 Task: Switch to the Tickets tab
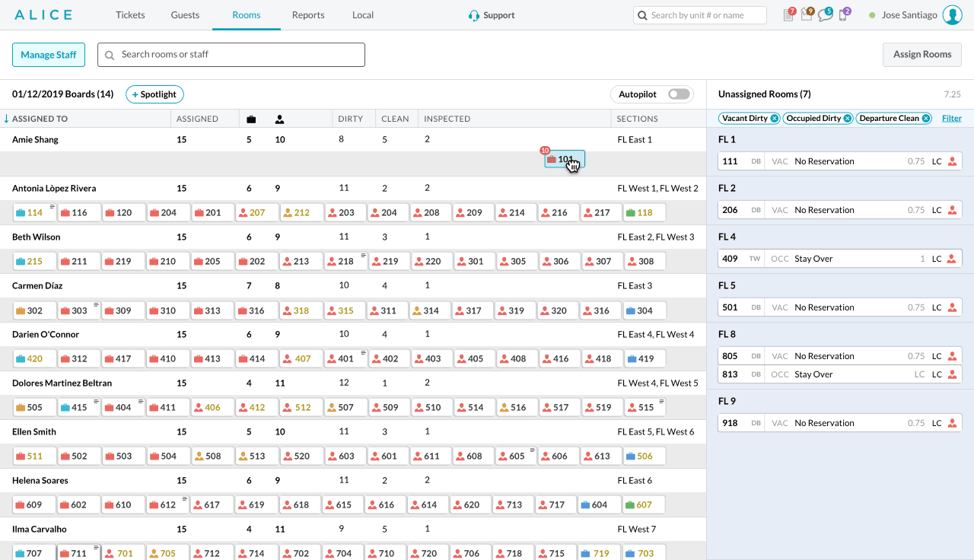130,15
